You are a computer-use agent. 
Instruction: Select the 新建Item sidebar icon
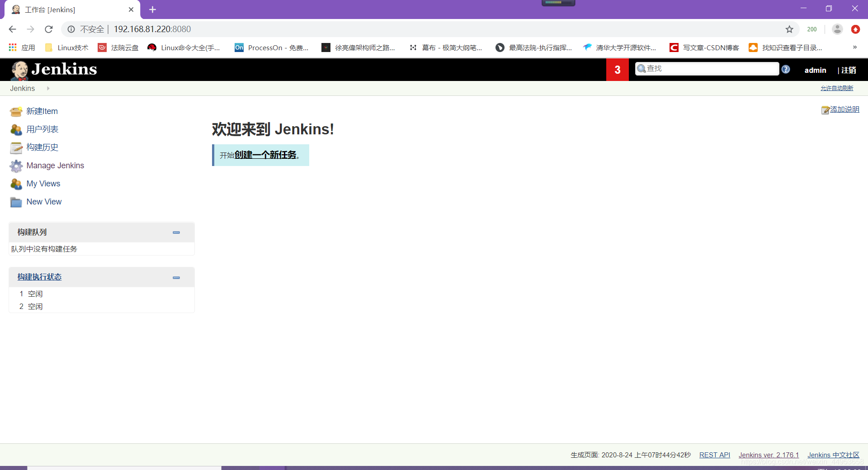pyautogui.click(x=16, y=111)
